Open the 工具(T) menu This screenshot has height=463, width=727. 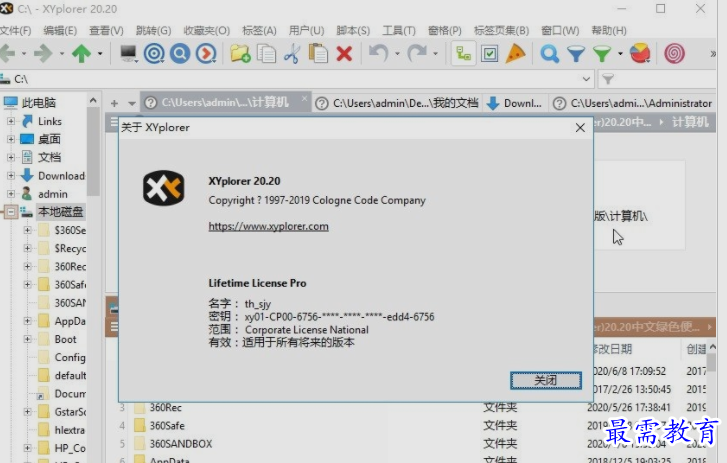tap(399, 31)
